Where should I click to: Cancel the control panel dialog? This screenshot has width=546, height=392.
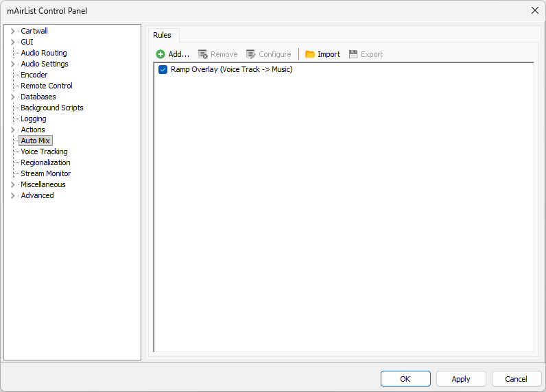coord(516,379)
